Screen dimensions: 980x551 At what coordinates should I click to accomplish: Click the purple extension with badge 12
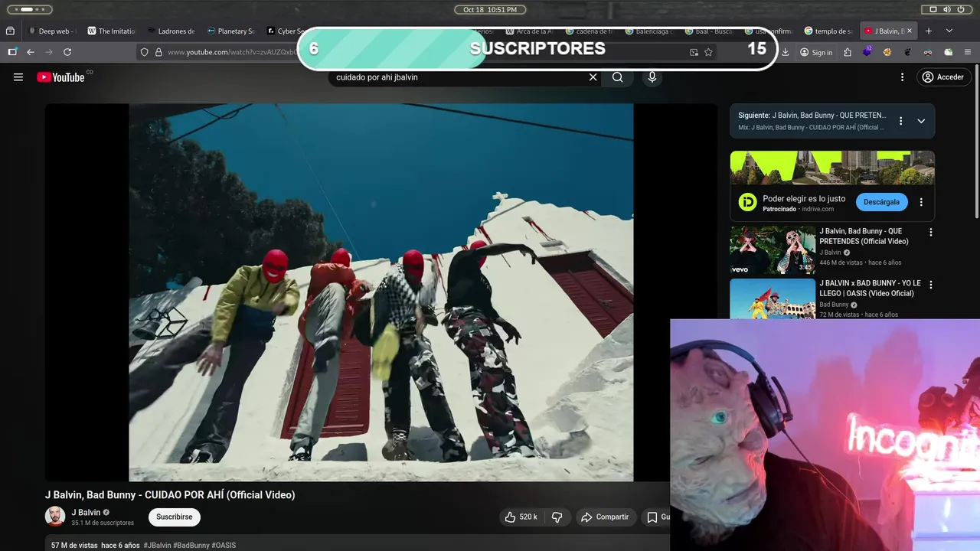[x=867, y=52]
